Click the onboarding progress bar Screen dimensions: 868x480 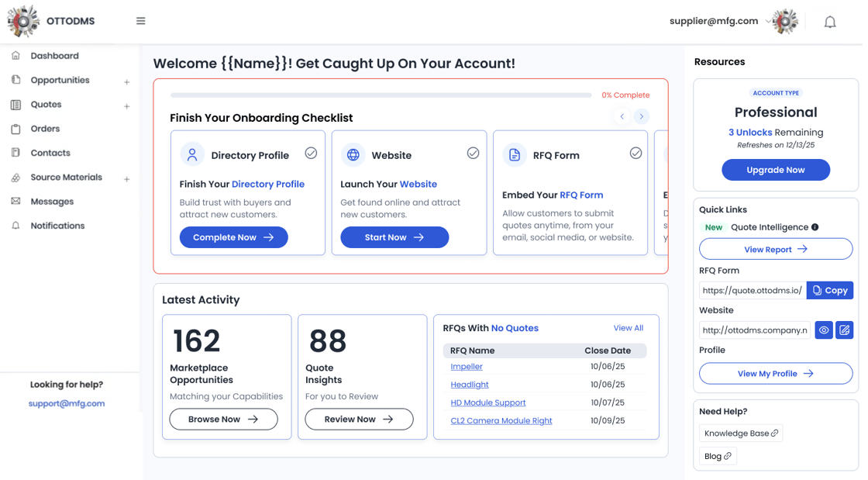tap(381, 95)
